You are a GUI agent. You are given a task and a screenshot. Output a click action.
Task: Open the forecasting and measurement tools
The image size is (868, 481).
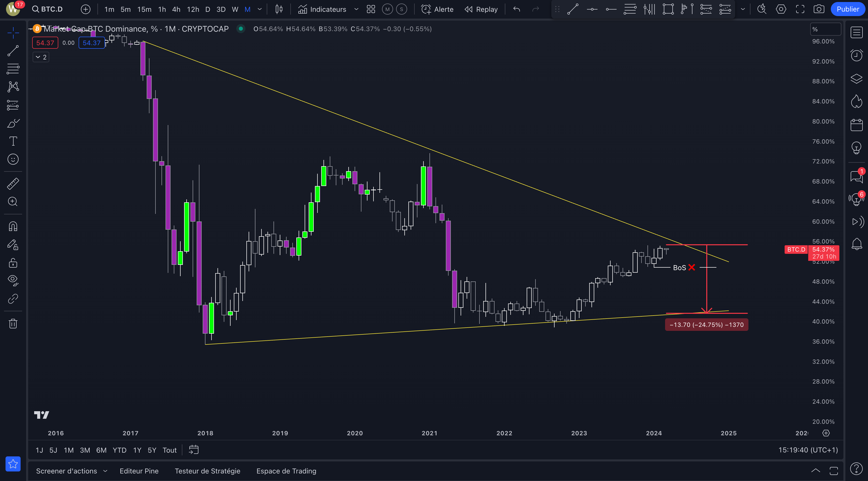click(x=13, y=105)
